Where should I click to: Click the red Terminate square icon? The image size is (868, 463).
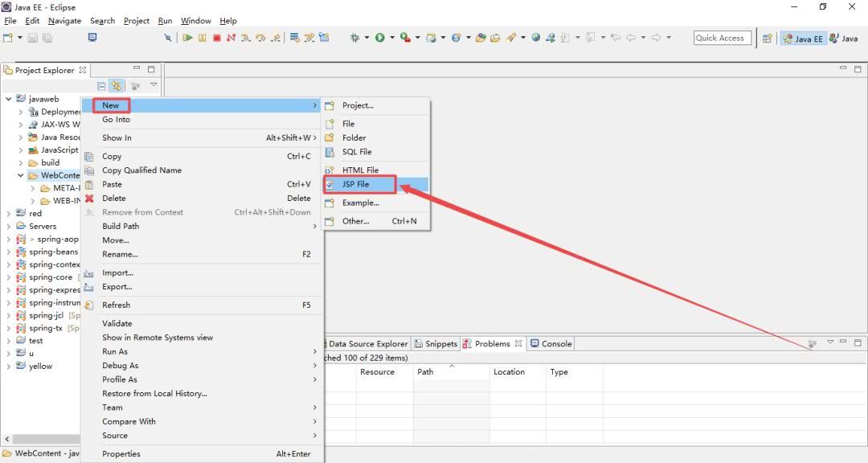point(217,38)
